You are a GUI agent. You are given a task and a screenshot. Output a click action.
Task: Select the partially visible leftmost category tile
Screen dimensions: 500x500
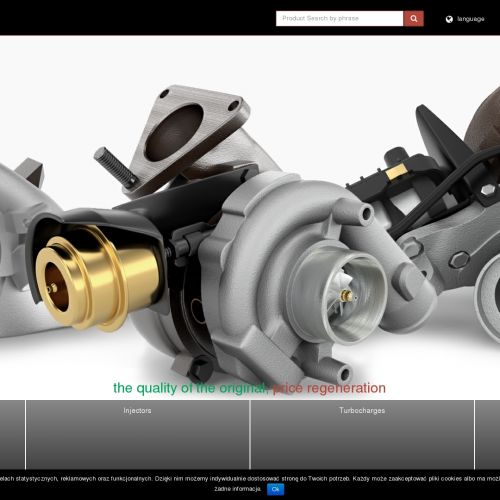[x=12, y=435]
